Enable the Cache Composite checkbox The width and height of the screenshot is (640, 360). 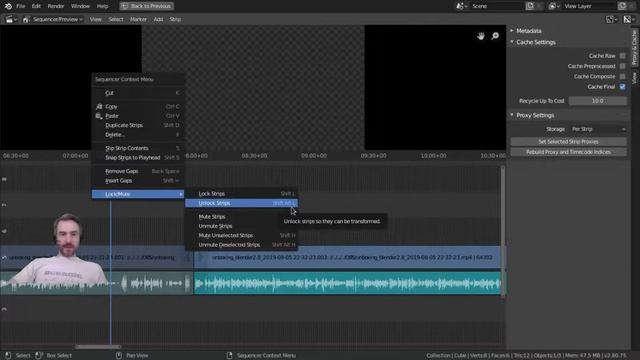coord(622,76)
